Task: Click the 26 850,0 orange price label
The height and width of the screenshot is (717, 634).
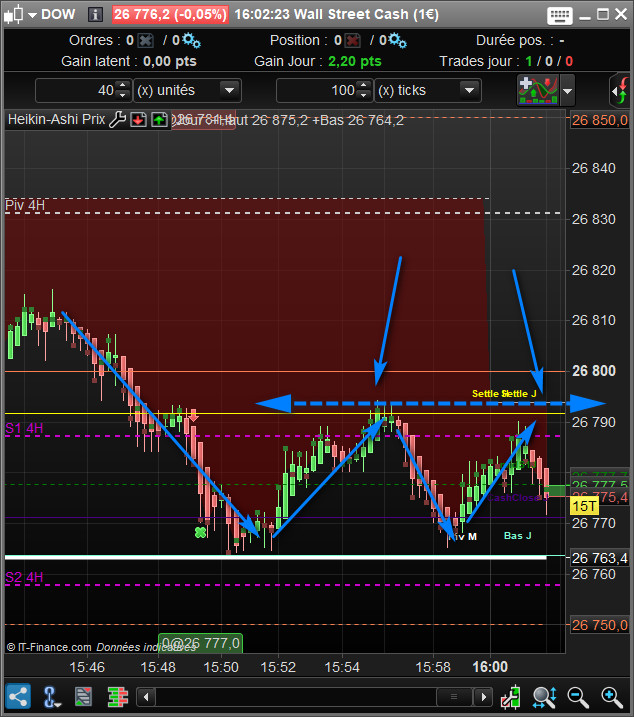Action: (x=600, y=120)
